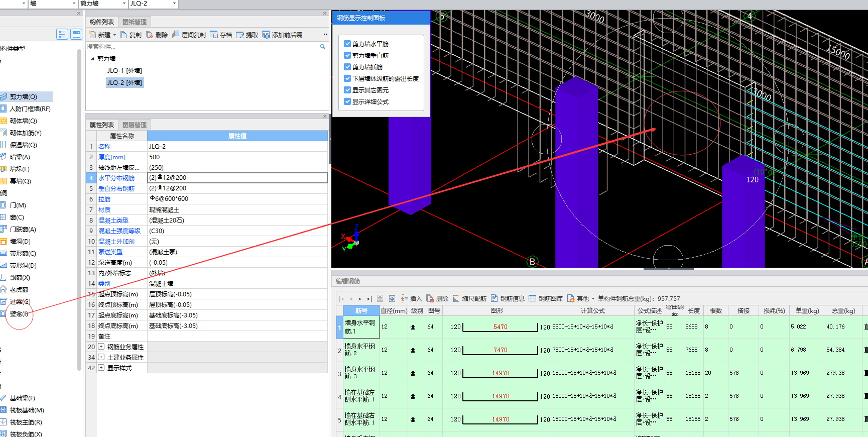This screenshot has height=437, width=868.
Task: Open the 新建 dropdown arrow
Action: click(114, 35)
